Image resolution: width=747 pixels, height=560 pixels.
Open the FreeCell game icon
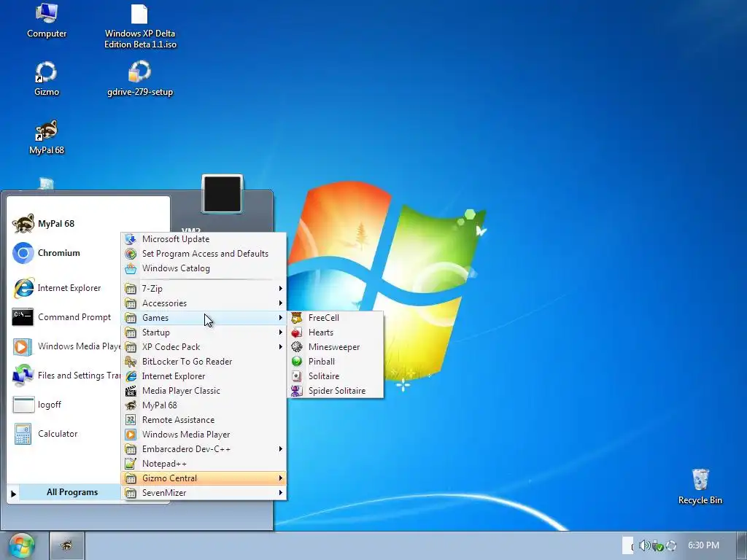(297, 318)
